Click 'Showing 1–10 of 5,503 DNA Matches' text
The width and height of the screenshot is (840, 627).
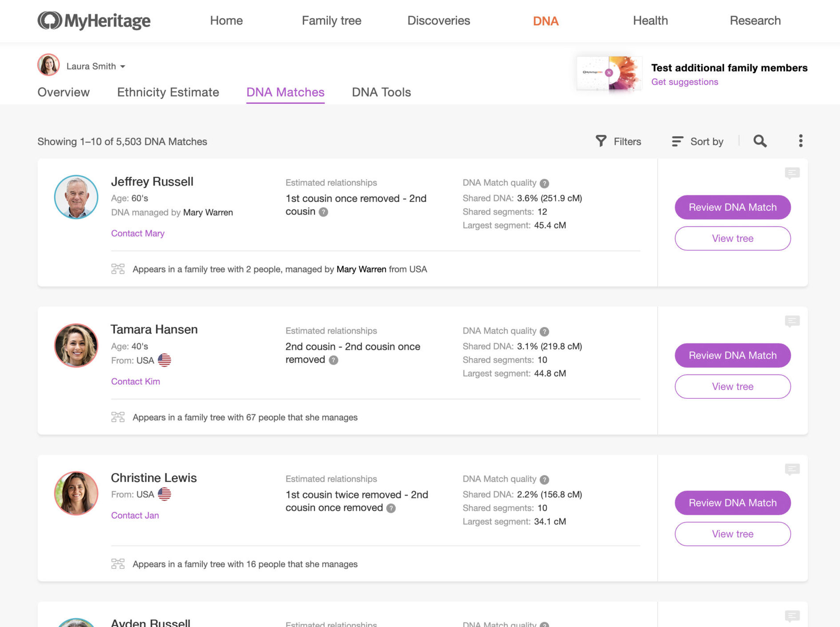(122, 142)
